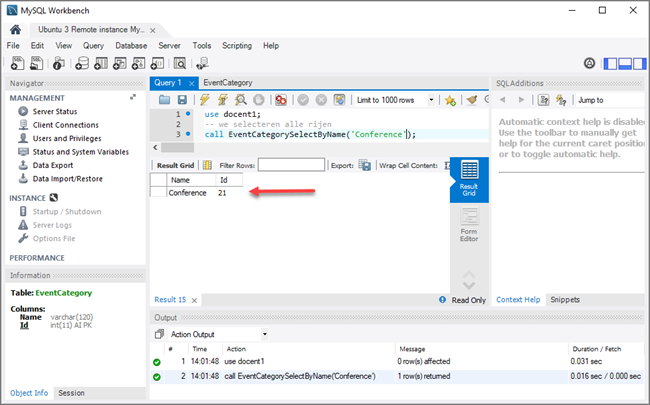
Task: Create a new function icon
Action: pos(158,63)
